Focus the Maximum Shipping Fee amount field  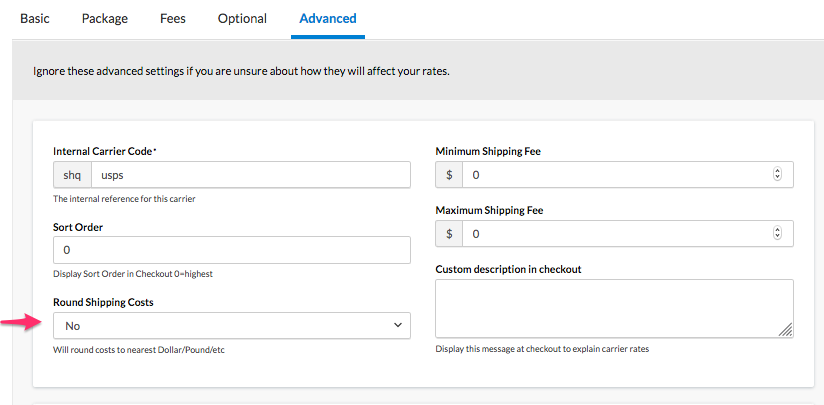click(x=615, y=234)
